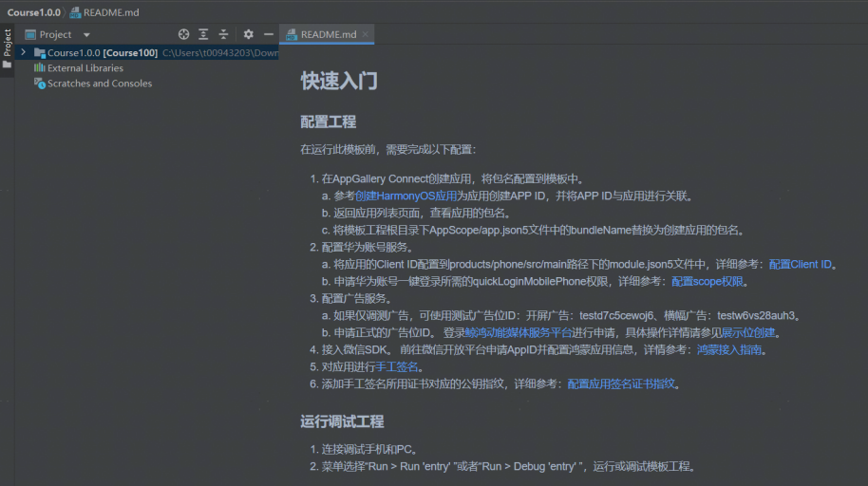Click the Expand All icon in Project panel
868x486 pixels.
coord(203,34)
